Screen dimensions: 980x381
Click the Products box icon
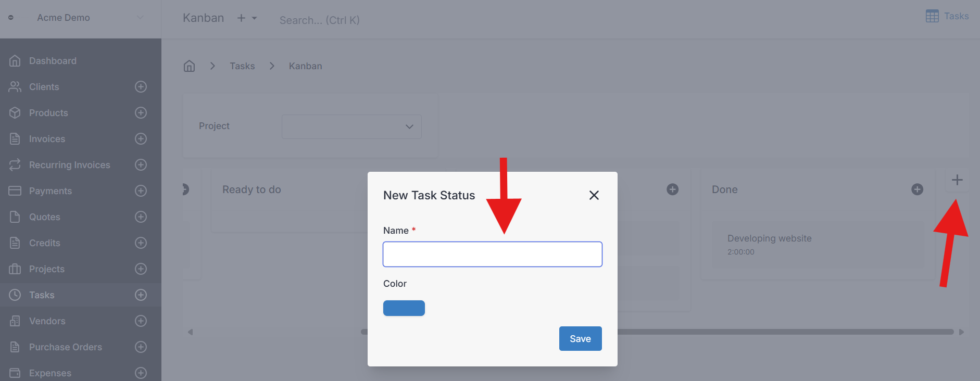[15, 113]
